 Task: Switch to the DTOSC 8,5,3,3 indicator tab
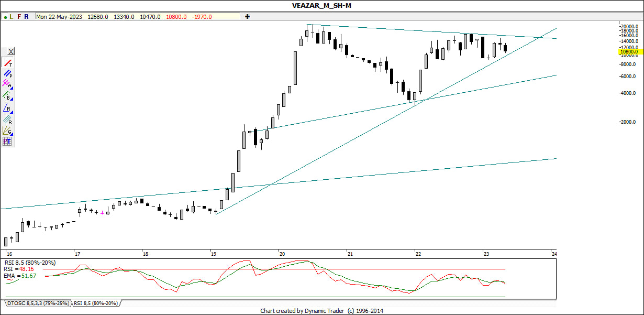[37, 303]
